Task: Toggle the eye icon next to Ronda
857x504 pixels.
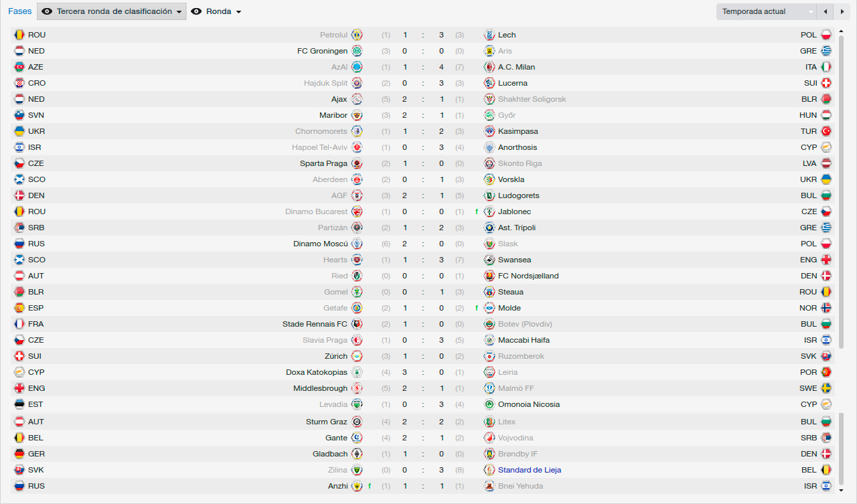Action: click(x=196, y=11)
